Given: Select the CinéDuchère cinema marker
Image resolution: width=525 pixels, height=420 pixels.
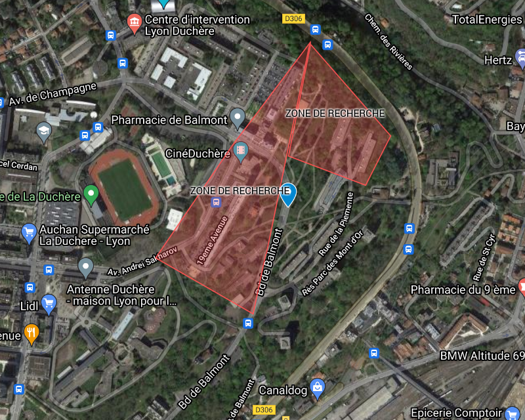Looking at the screenshot, I should [240, 152].
